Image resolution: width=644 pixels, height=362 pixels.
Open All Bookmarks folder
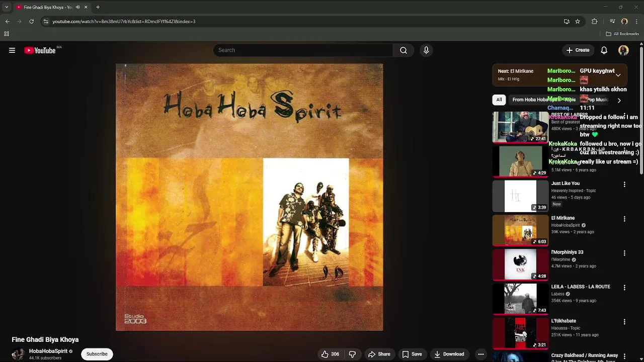pyautogui.click(x=622, y=34)
